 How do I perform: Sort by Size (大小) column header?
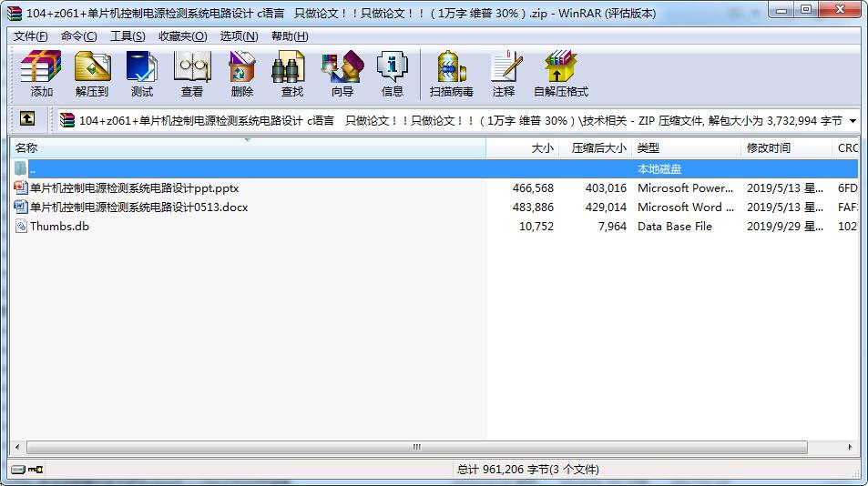point(523,148)
